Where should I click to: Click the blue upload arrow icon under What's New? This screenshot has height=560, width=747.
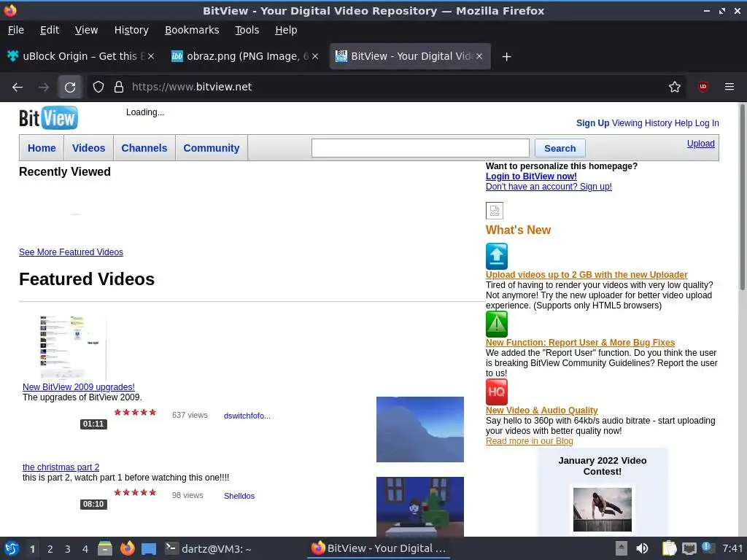tap(496, 256)
